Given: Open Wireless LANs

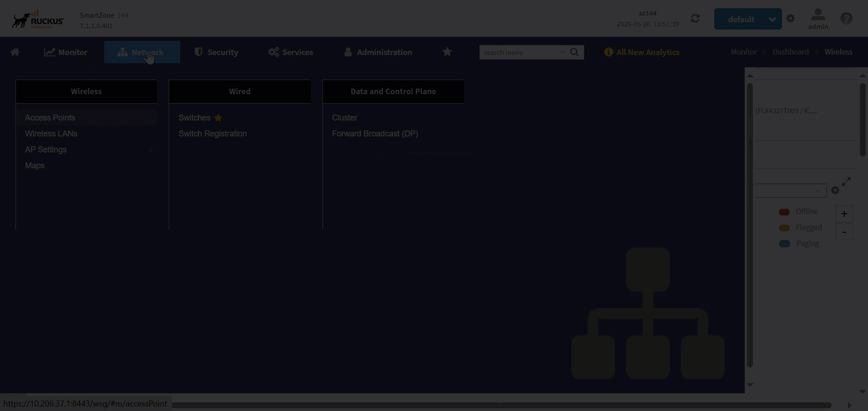Looking at the screenshot, I should pos(51,134).
